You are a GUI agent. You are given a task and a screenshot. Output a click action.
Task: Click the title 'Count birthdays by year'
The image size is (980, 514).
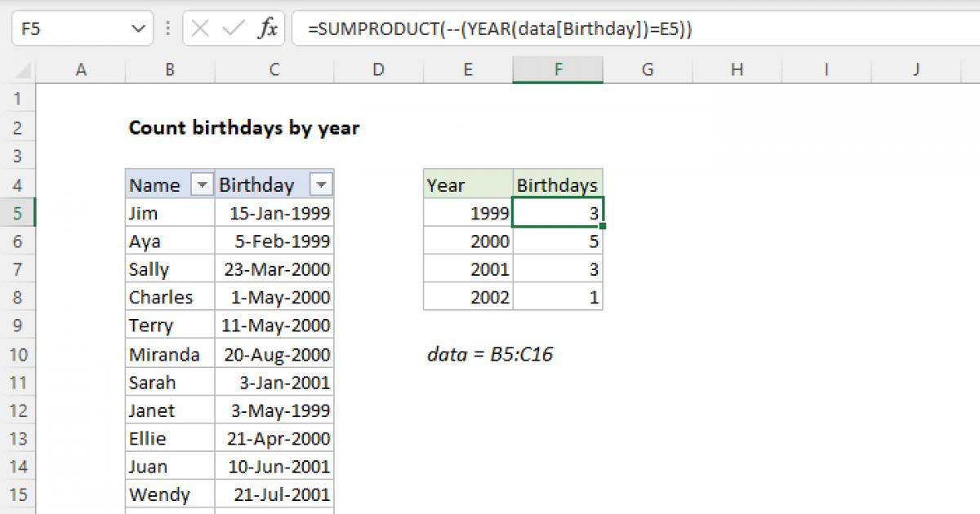tap(243, 128)
